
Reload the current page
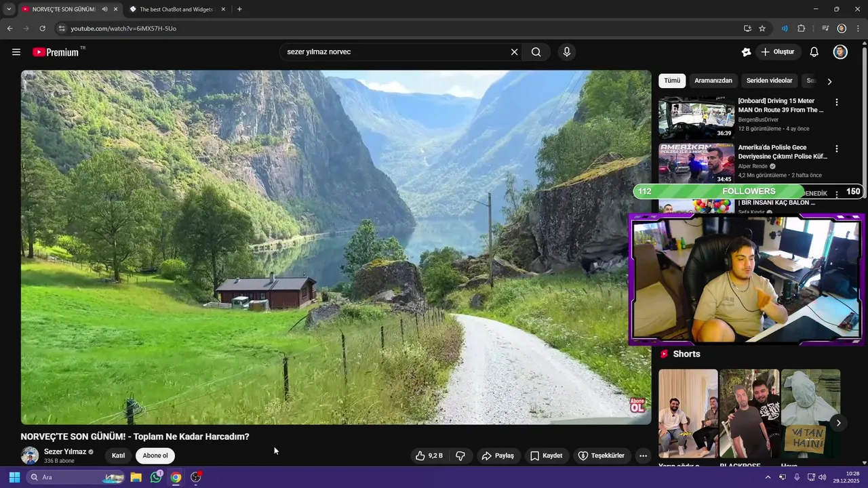pyautogui.click(x=42, y=28)
